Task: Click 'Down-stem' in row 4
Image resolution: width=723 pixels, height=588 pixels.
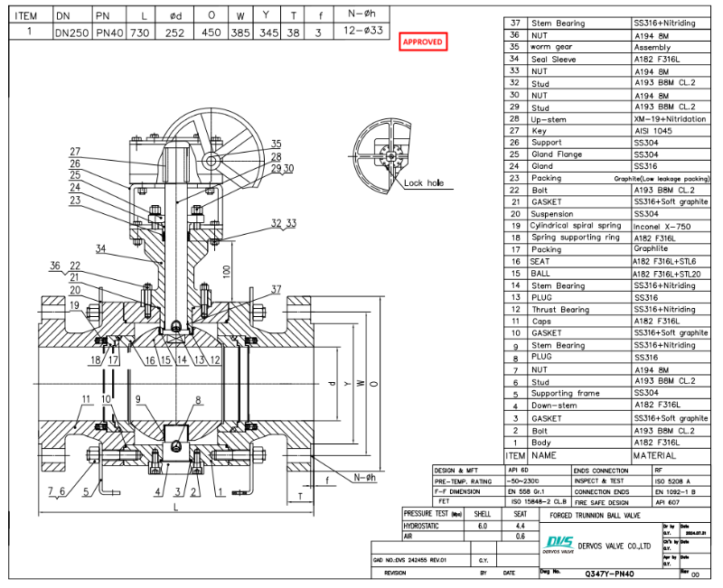Action: pyautogui.click(x=554, y=406)
